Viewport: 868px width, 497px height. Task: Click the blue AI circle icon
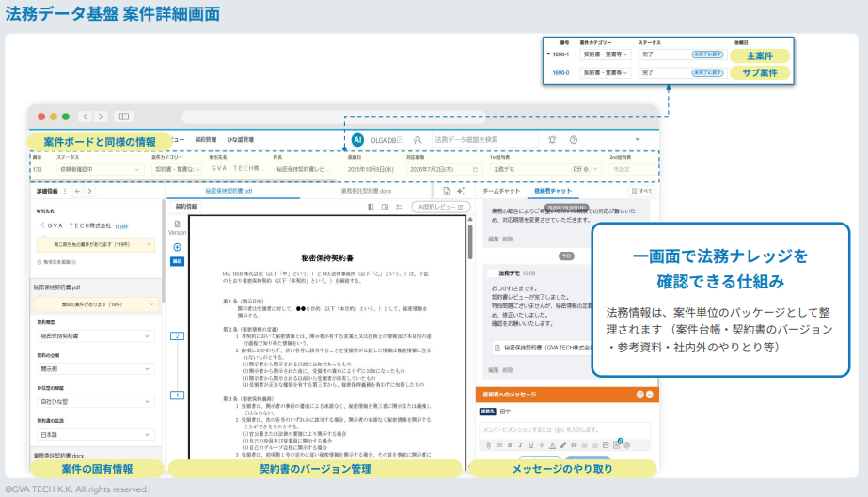pos(357,140)
